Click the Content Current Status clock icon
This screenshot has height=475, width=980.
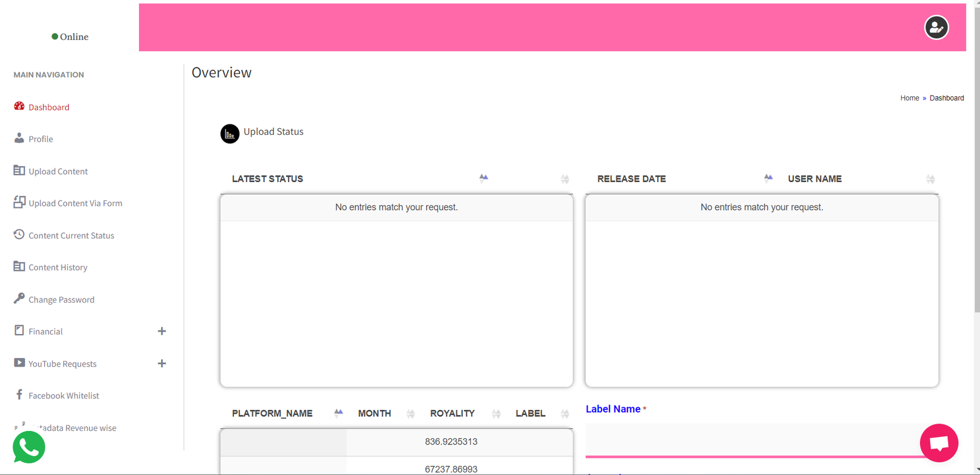(19, 235)
